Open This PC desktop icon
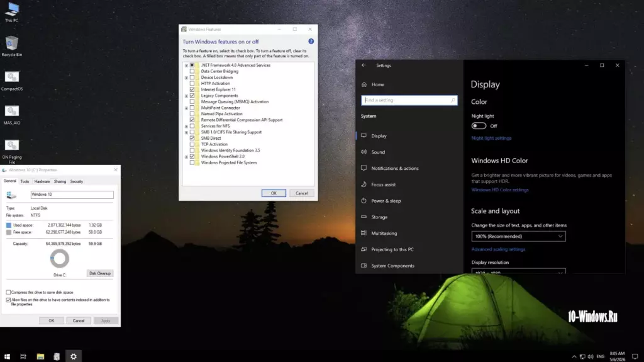 point(11,12)
